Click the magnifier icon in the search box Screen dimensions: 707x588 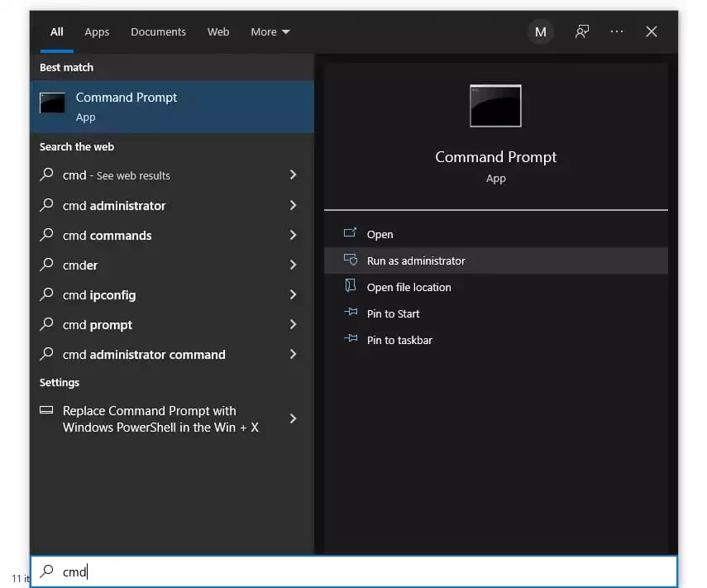tap(46, 571)
